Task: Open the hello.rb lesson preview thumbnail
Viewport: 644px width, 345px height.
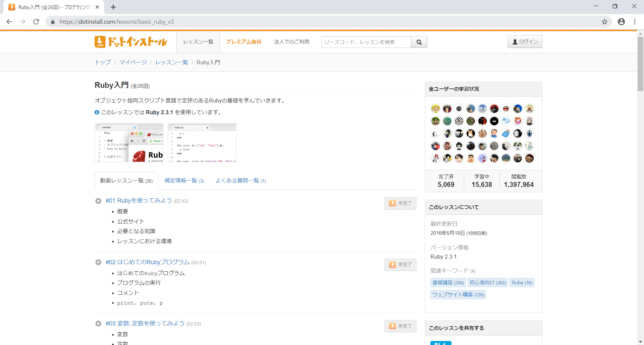Action: (x=202, y=143)
